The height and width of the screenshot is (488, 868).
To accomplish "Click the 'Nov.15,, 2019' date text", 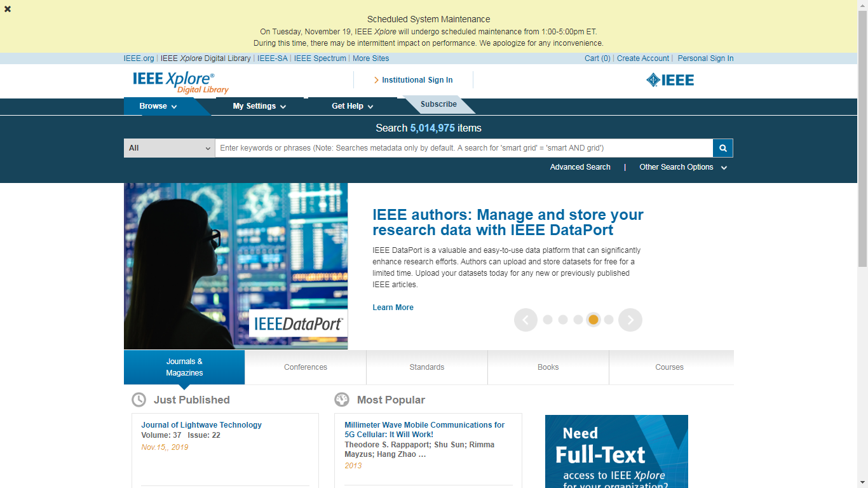I will 165,447.
